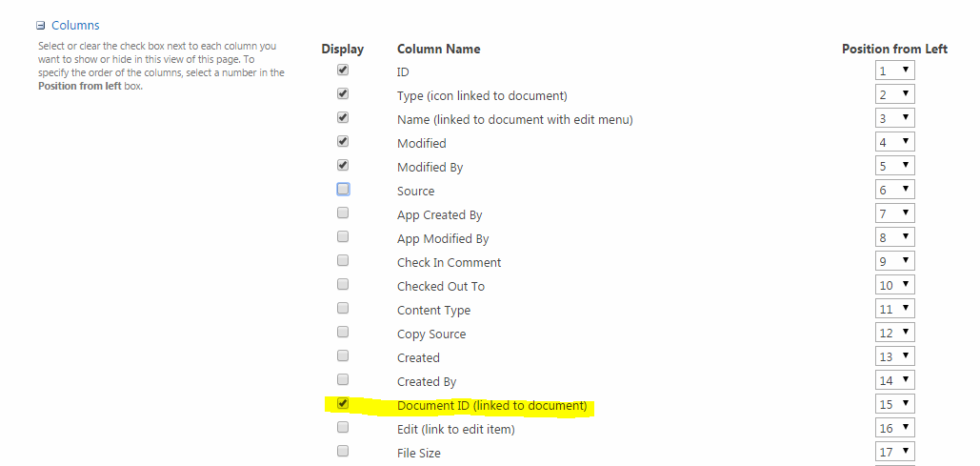Image resolution: width=980 pixels, height=466 pixels.
Task: Check the Edit (link to edit item) checkbox
Action: pos(343,428)
